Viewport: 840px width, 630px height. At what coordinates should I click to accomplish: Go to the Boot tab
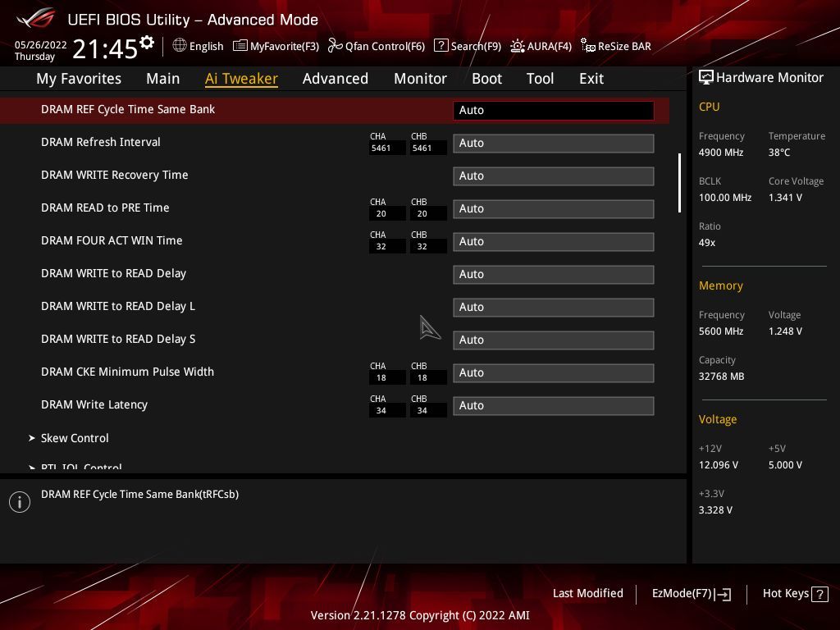(487, 79)
